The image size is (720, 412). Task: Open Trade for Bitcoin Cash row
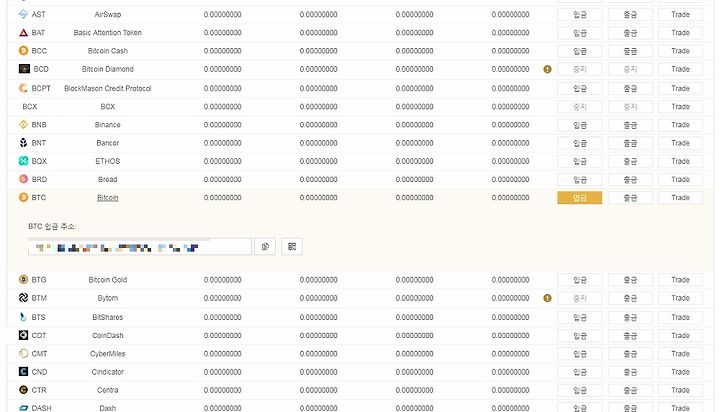pyautogui.click(x=680, y=51)
